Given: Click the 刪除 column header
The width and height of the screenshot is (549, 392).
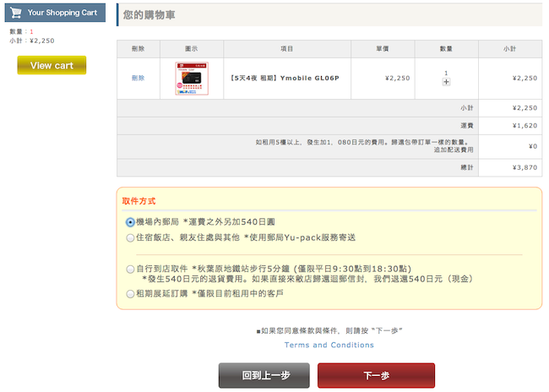Looking at the screenshot, I should (138, 49).
